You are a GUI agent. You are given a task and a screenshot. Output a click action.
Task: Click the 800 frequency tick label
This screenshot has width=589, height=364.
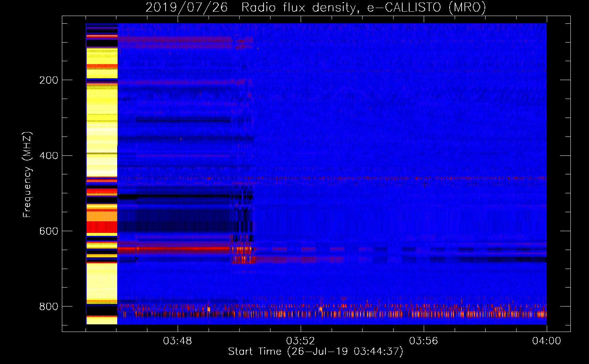49,306
